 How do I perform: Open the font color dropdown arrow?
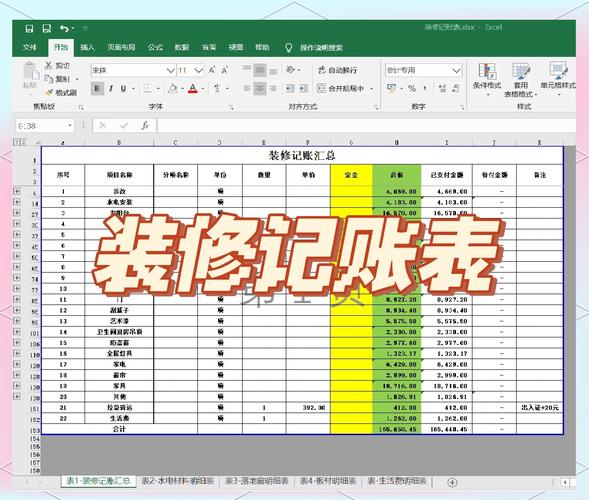click(203, 89)
